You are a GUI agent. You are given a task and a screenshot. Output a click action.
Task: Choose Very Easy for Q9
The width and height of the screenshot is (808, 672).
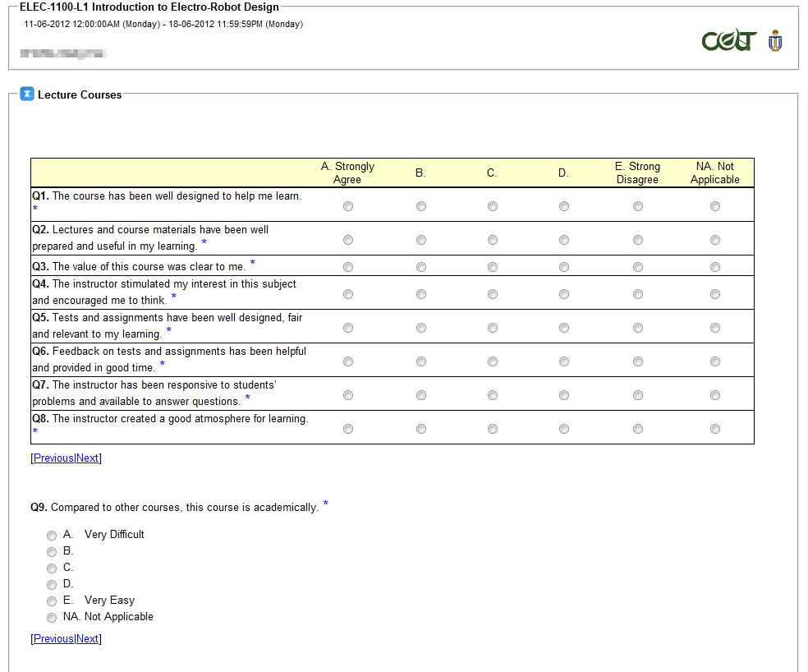coord(52,601)
